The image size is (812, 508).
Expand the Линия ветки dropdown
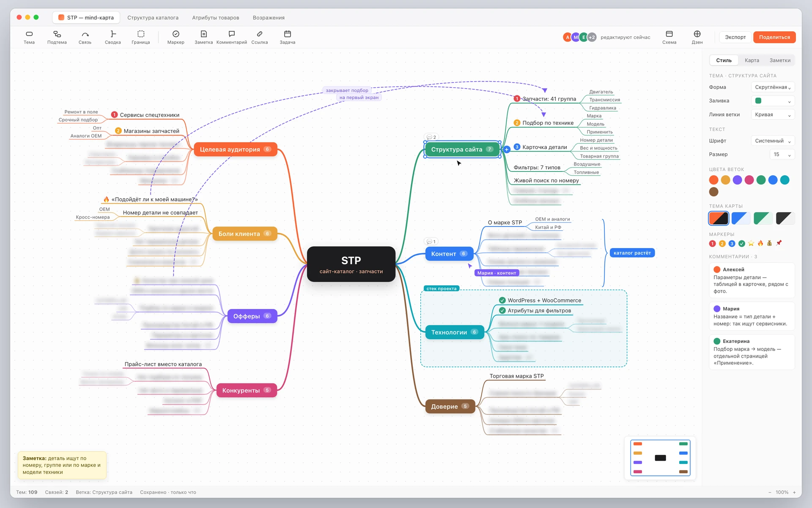pos(773,115)
